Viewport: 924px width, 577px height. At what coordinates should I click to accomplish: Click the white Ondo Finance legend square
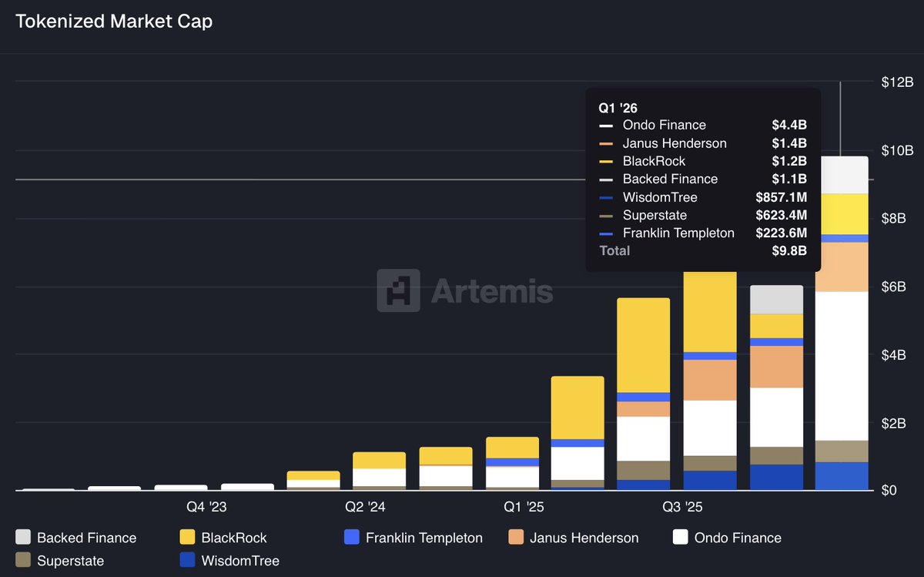coord(680,538)
